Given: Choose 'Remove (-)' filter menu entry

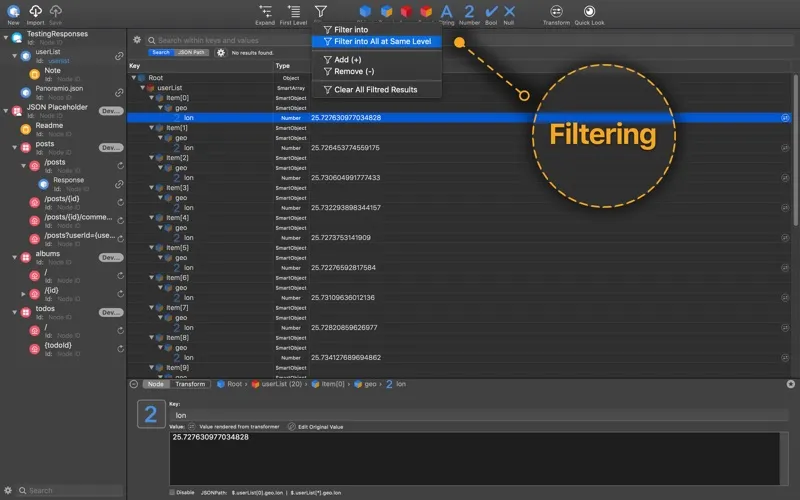Looking at the screenshot, I should [x=377, y=71].
